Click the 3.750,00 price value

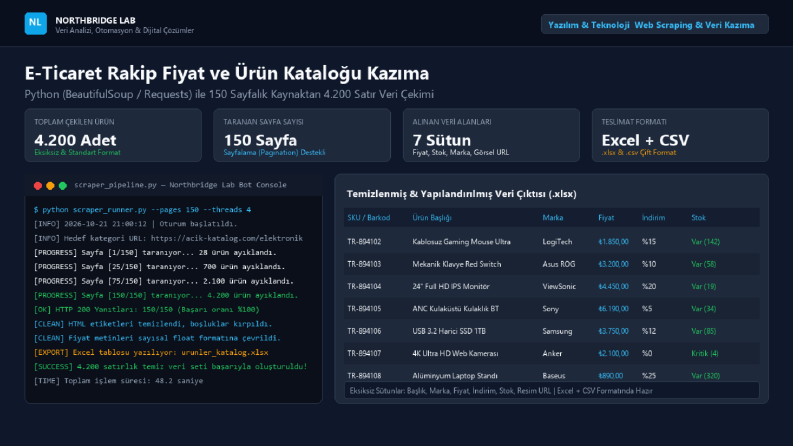pos(613,331)
